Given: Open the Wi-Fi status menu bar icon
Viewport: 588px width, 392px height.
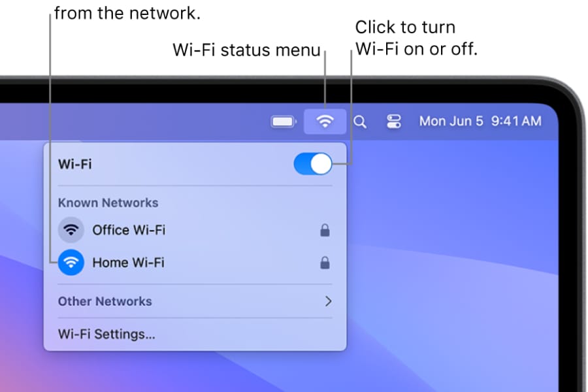Looking at the screenshot, I should pos(325,121).
